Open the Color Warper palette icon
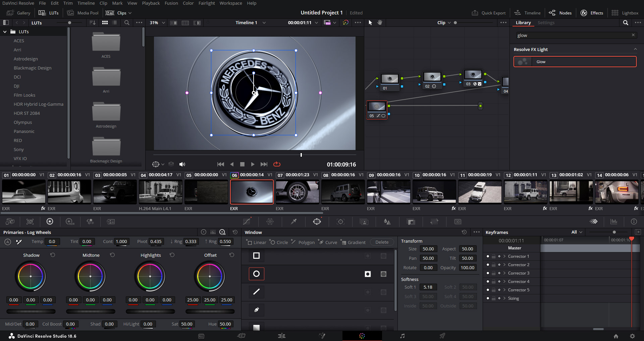644x341 pixels. pyautogui.click(x=270, y=222)
